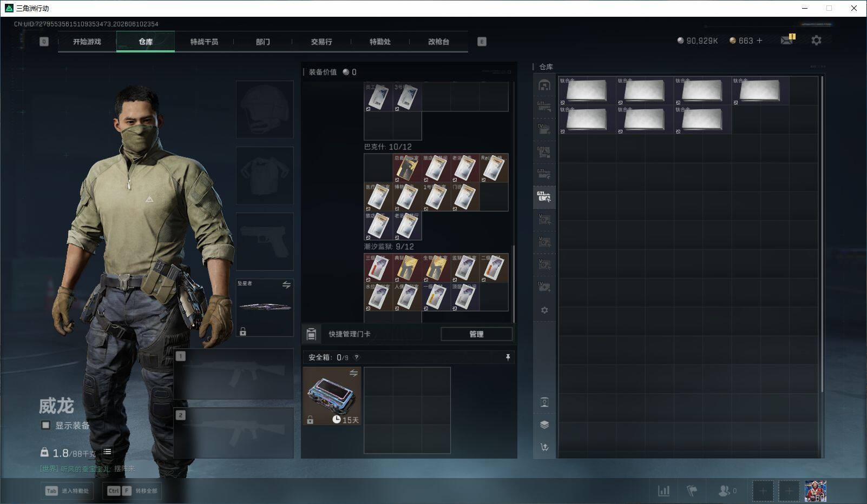The width and height of the screenshot is (867, 504).
Task: Select the first 钛合金 item in warehouse
Action: [x=587, y=90]
